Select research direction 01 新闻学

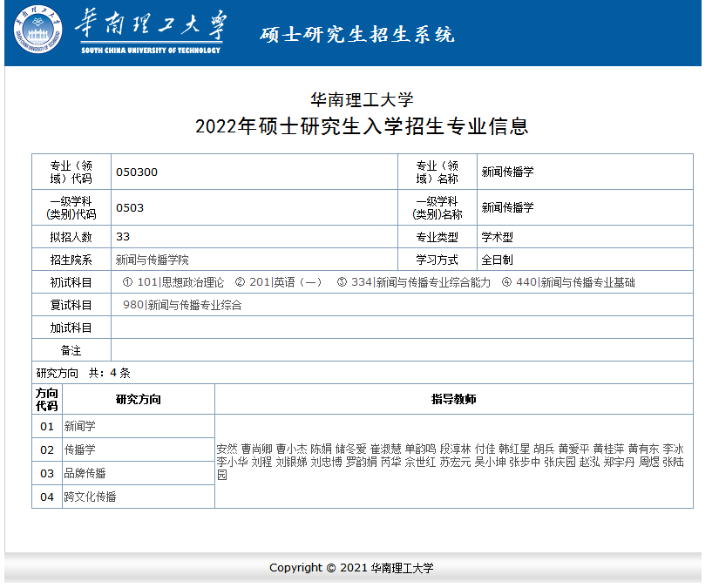(x=79, y=426)
